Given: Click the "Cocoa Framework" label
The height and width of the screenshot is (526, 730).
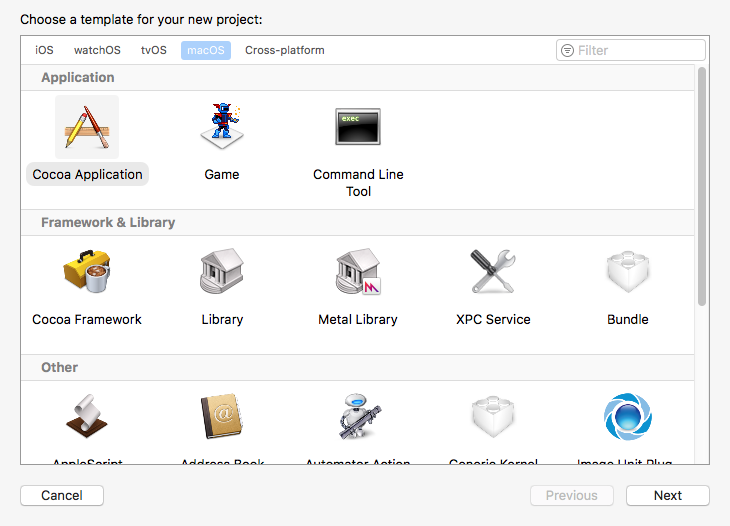Looking at the screenshot, I should click(87, 319).
